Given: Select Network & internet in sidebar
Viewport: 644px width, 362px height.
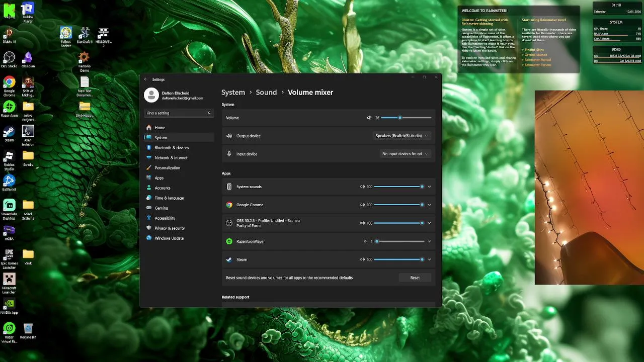Looking at the screenshot, I should pos(179,157).
